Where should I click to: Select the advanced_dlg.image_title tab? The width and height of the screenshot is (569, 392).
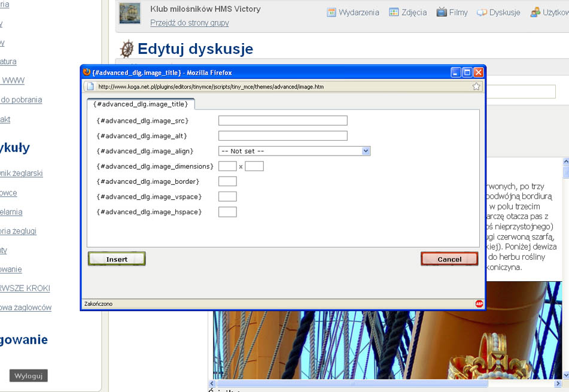(141, 104)
